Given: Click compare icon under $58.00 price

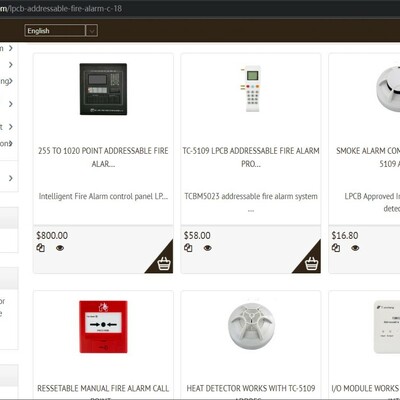Looking at the screenshot, I should point(188,248).
